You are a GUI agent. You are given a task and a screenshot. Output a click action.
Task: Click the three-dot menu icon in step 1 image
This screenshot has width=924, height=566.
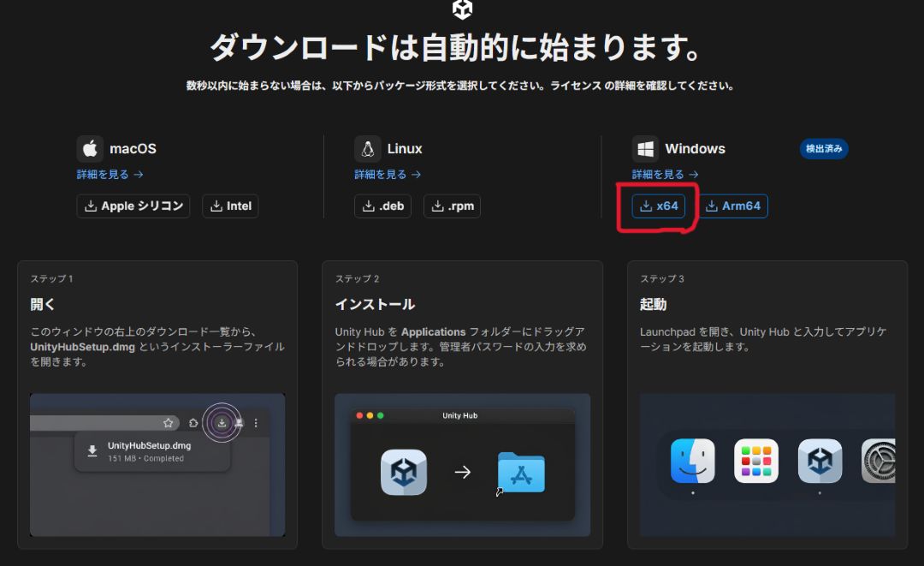point(256,423)
